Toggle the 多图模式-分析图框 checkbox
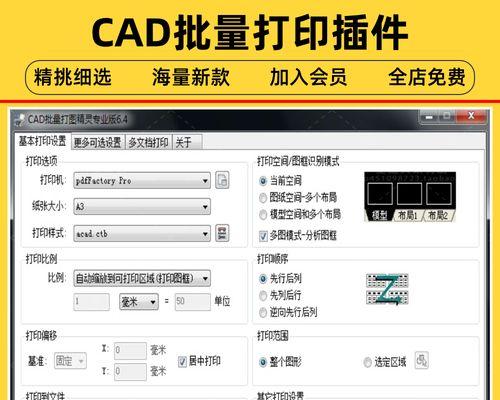500x400 pixels. 263,236
